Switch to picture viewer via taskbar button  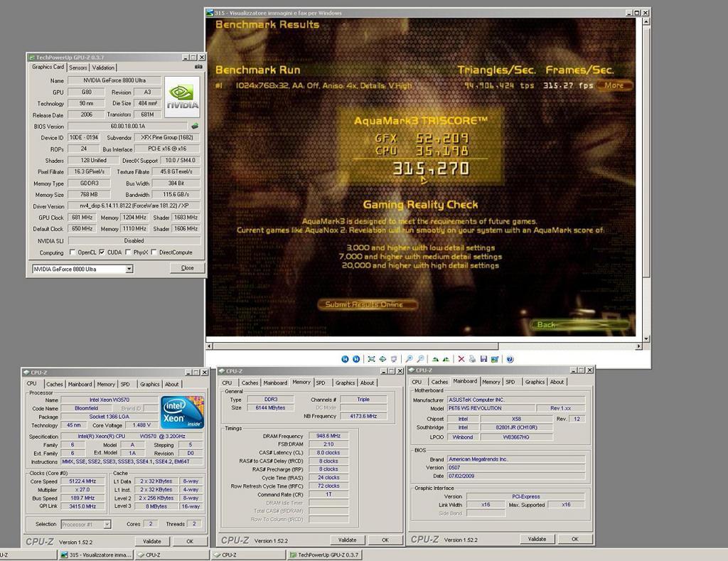[96, 555]
